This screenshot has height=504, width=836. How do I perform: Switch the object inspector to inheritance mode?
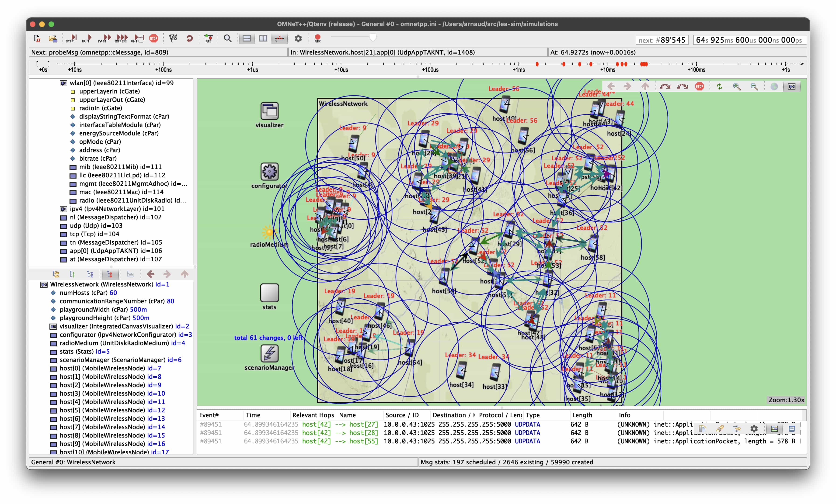[90, 274]
